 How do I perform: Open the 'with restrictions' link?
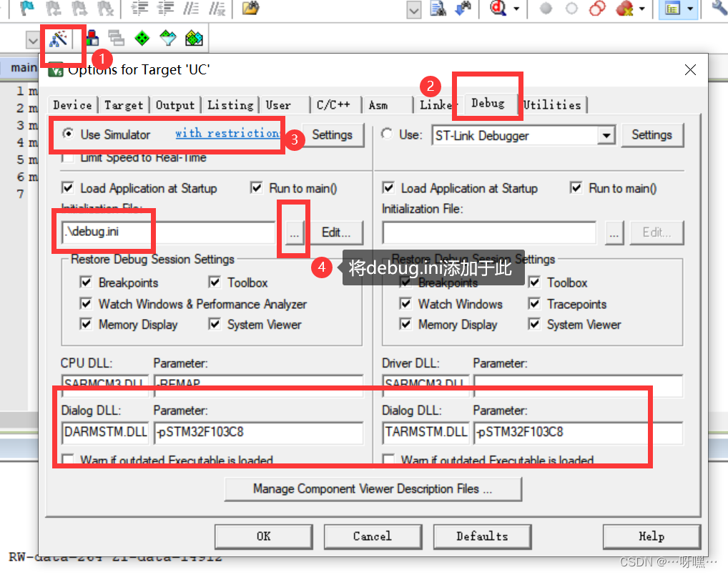(227, 133)
